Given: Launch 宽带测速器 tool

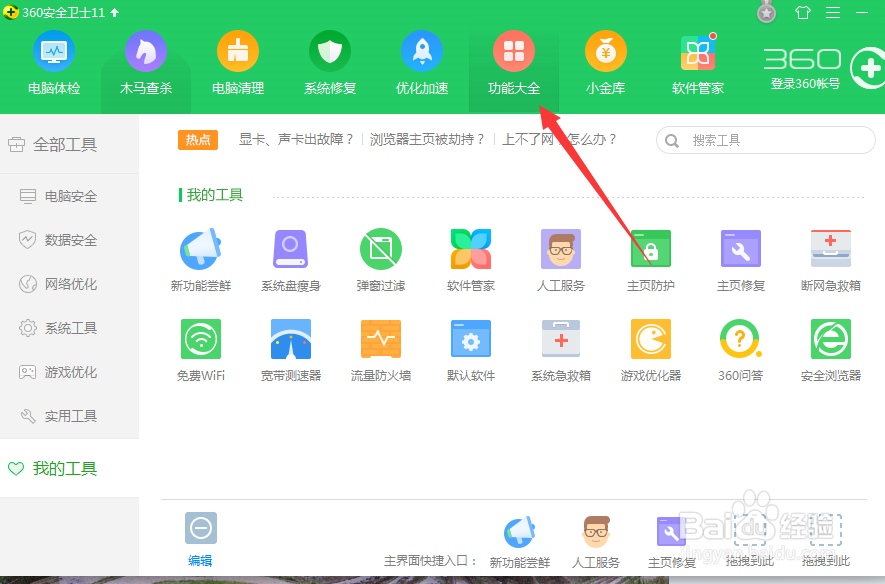Looking at the screenshot, I should [x=291, y=350].
